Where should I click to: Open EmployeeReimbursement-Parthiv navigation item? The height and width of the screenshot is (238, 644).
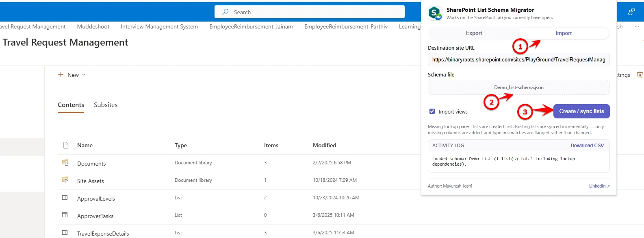coord(346,26)
